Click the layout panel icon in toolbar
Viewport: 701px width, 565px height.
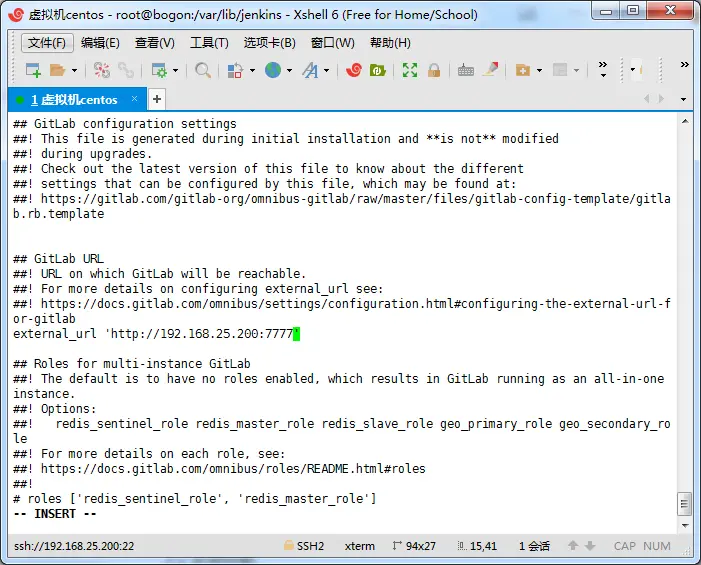click(560, 70)
